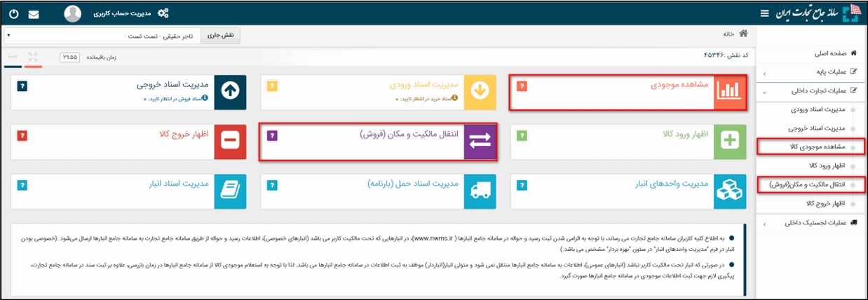Click the orange bar chart مشاهده موجودی icon
Screen dimensions: 868x300
click(x=729, y=91)
